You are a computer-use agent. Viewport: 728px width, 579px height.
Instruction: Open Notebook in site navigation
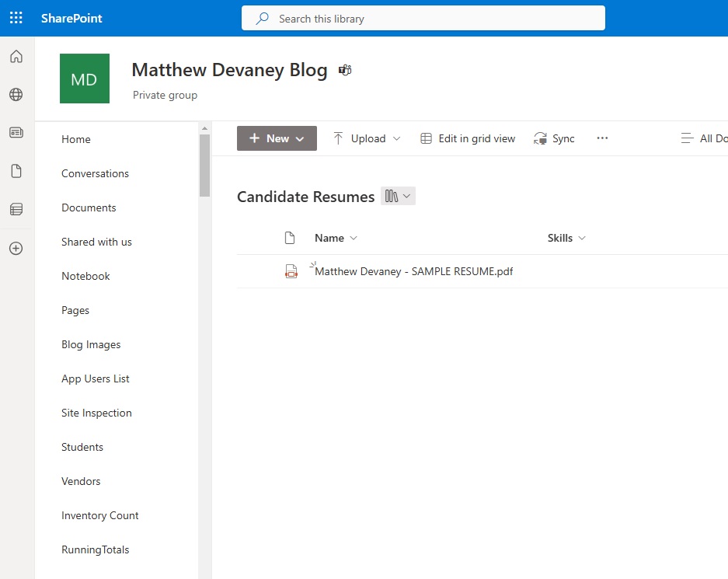point(86,276)
